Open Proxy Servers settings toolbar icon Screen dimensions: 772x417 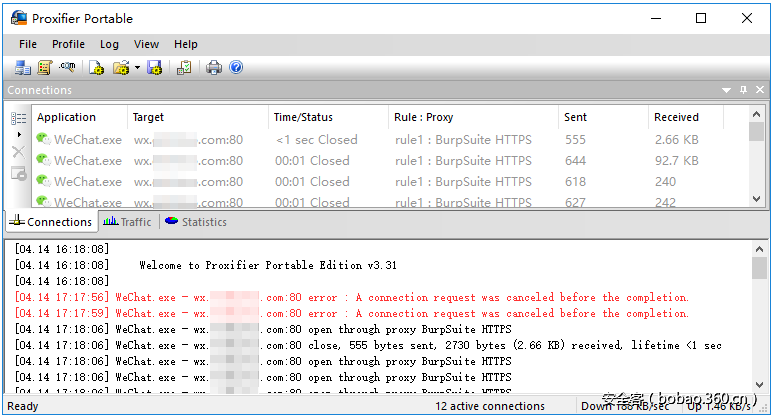pyautogui.click(x=22, y=67)
